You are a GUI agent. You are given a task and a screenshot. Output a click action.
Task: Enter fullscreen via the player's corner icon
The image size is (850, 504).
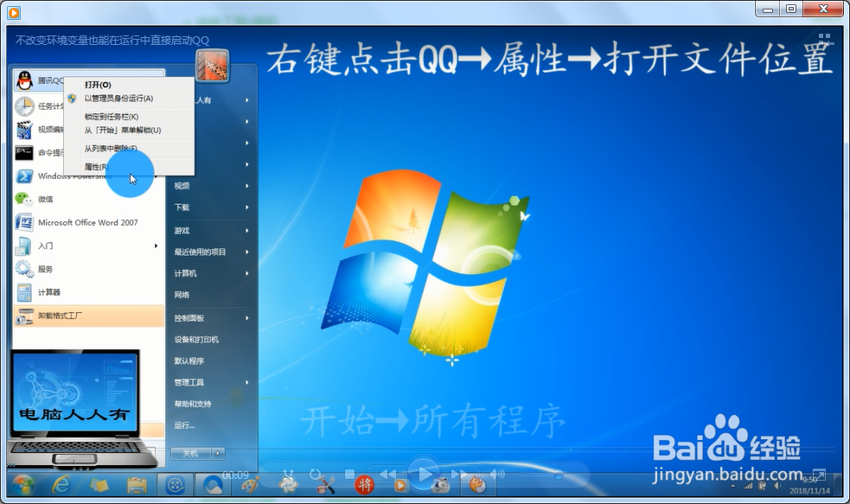click(818, 475)
